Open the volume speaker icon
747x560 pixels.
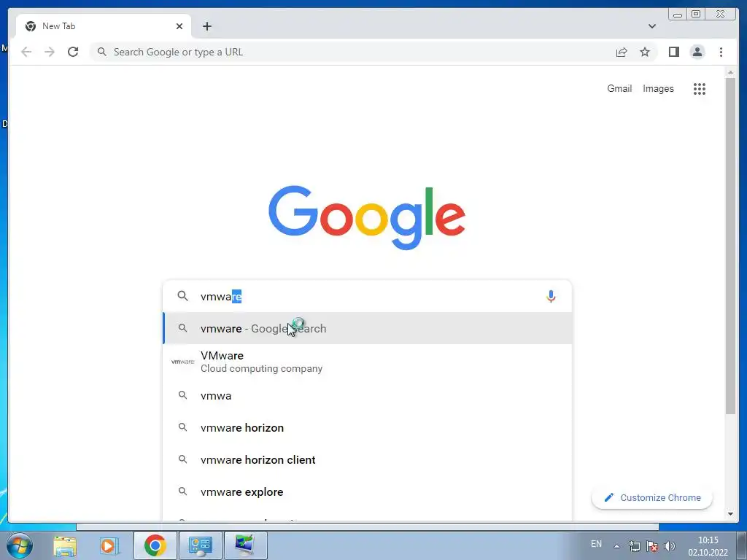[x=670, y=546]
